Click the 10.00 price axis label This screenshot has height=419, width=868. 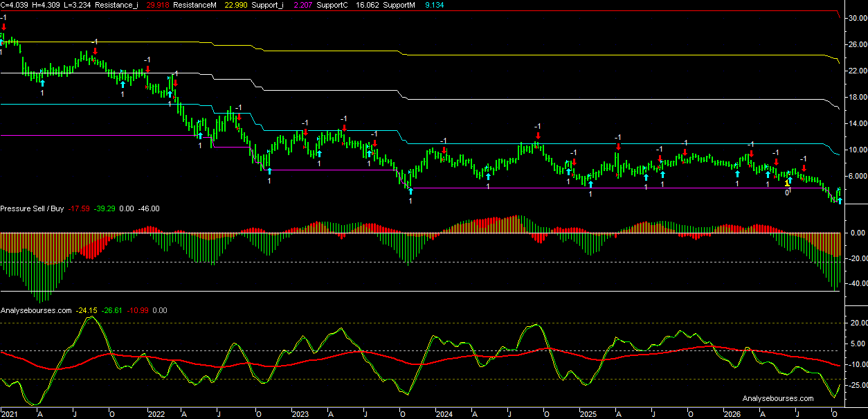[856, 150]
